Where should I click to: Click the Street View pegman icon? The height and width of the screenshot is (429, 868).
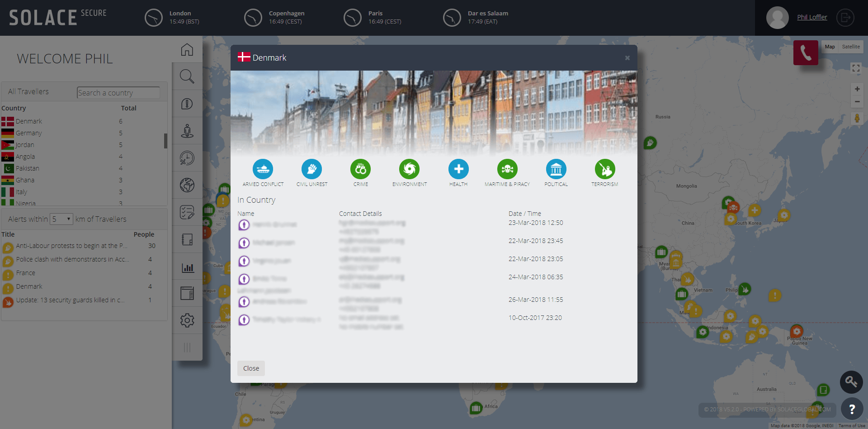857,119
